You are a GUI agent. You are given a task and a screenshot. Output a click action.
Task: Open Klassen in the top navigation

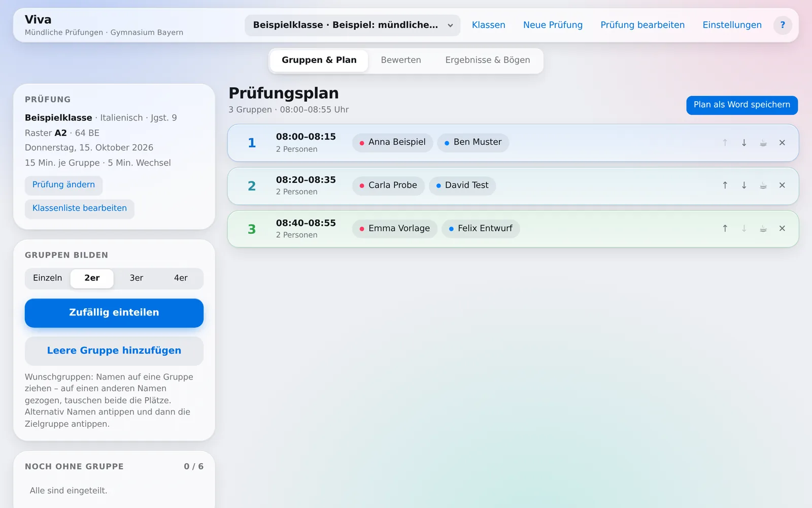coord(488,25)
